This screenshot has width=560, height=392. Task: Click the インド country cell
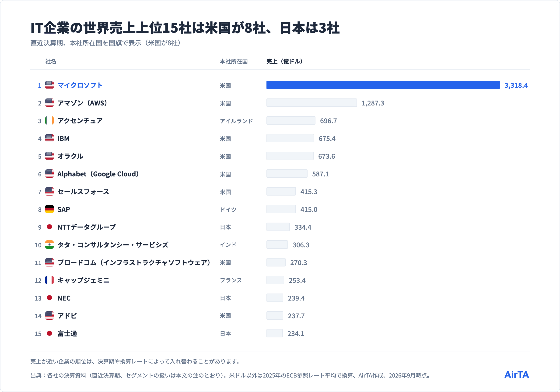[x=228, y=245]
